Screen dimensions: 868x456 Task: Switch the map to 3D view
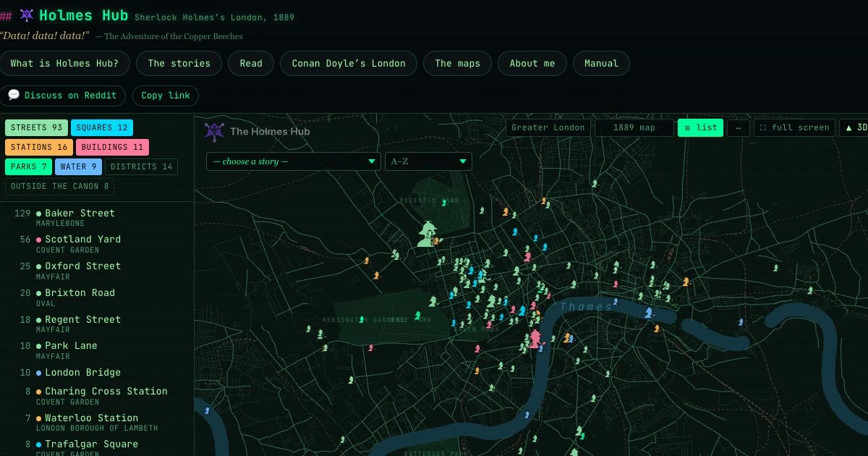point(854,127)
